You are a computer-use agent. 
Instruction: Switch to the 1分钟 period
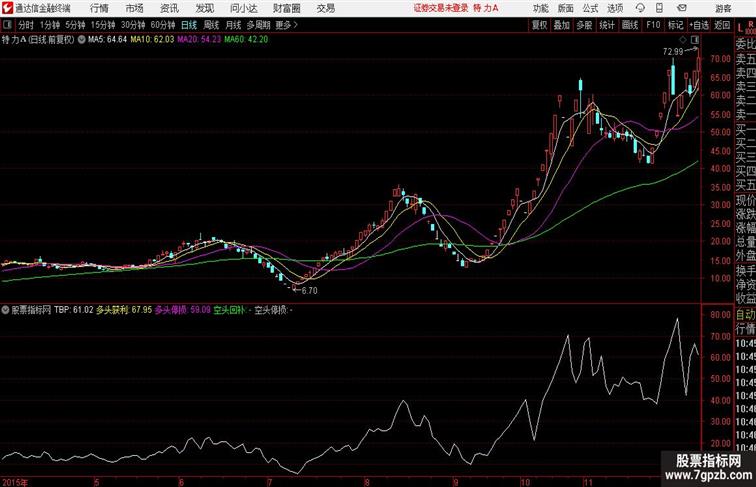pyautogui.click(x=50, y=25)
